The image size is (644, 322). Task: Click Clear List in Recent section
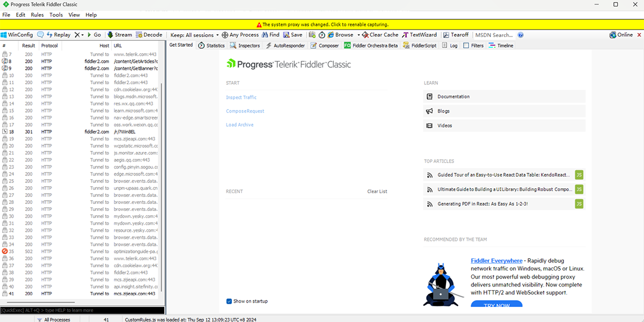pos(377,191)
